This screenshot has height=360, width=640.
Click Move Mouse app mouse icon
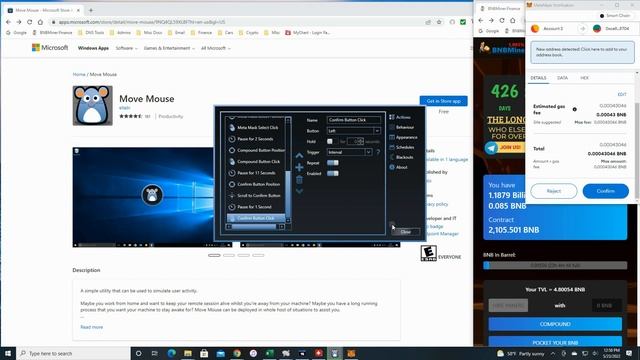click(x=93, y=105)
